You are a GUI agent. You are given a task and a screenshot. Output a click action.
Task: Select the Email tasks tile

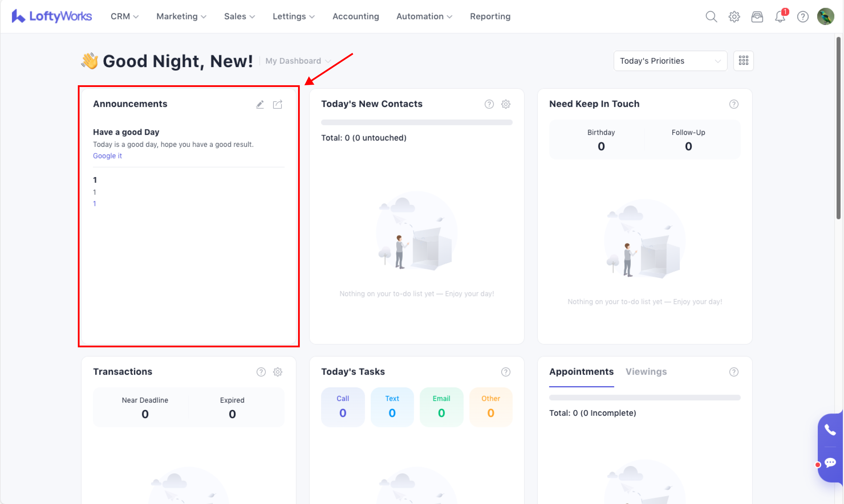pyautogui.click(x=441, y=407)
